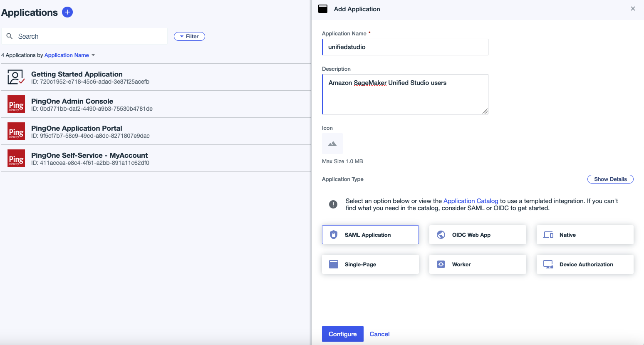This screenshot has height=345, width=644.
Task: Click the blue add application plus button
Action: (x=67, y=12)
